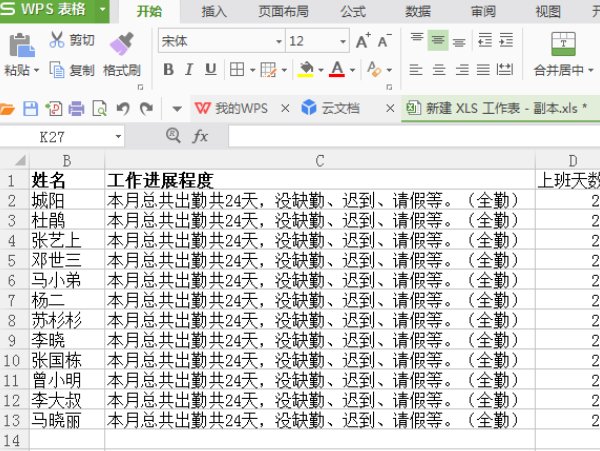The height and width of the screenshot is (451, 600).
Task: Center text horizontally
Action: [x=439, y=70]
